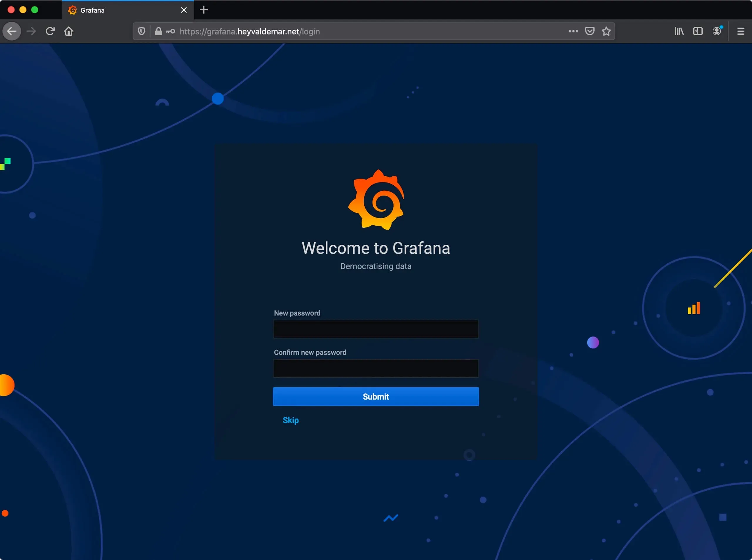This screenshot has width=752, height=560.
Task: Open the Firefox hamburger menu
Action: [741, 31]
